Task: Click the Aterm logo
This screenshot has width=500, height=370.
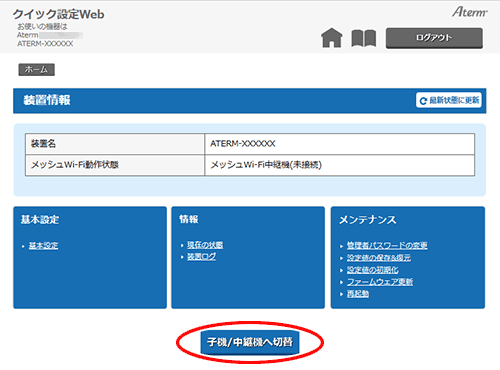Action: coord(470,12)
